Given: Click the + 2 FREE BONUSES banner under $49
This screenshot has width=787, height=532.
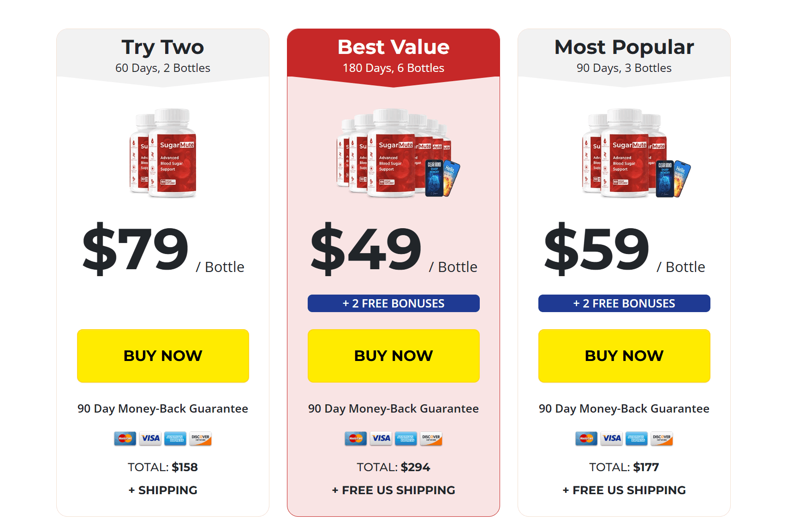Looking at the screenshot, I should point(393,303).
